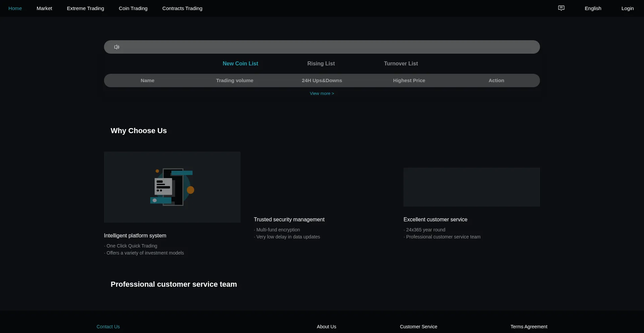Viewport: 644px width, 333px height.
Task: Open About Us in the footer
Action: pos(326,327)
